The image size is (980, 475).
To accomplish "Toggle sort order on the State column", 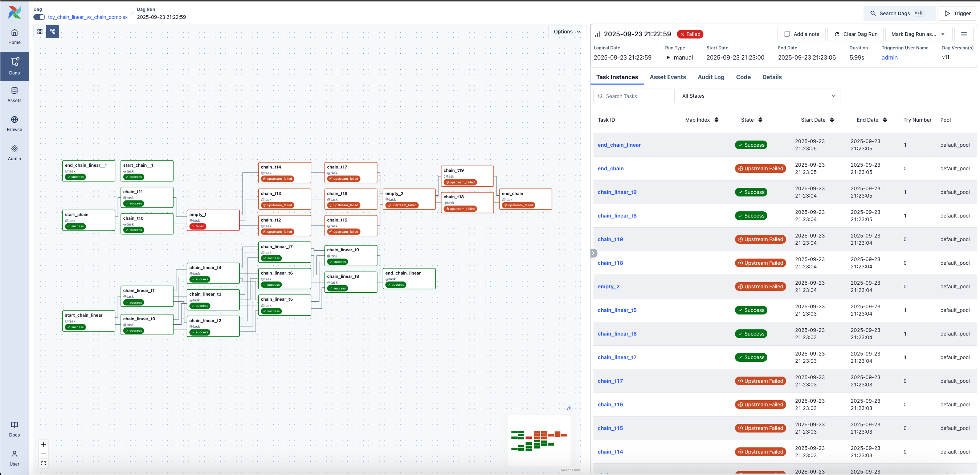I will click(760, 119).
